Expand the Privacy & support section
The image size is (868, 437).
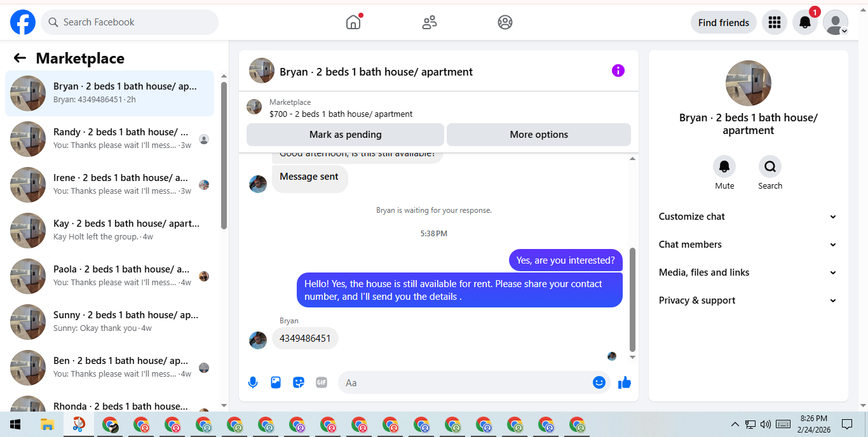(749, 300)
